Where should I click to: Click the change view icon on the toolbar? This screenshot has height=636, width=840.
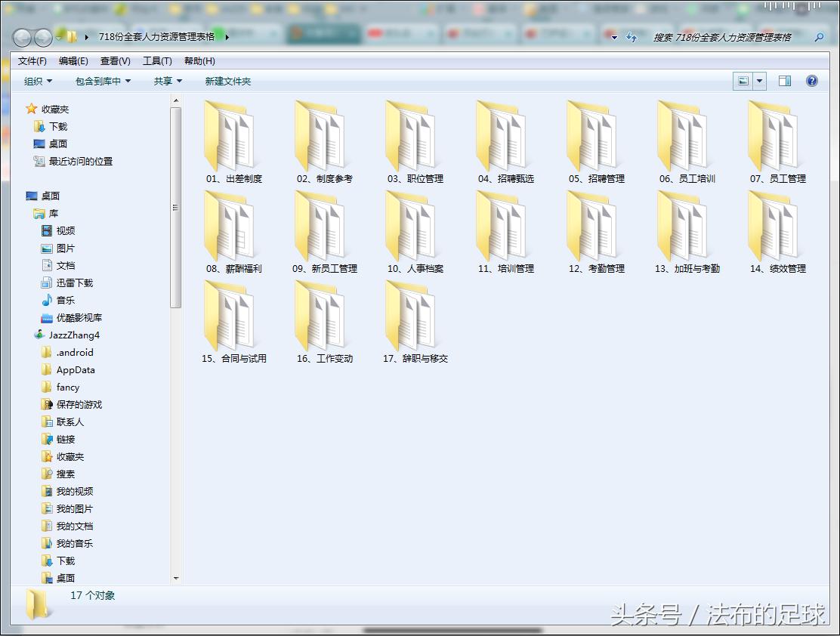coord(744,81)
